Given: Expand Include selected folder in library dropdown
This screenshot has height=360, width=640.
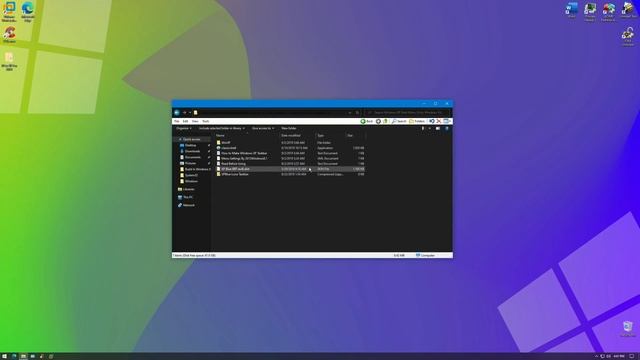Looking at the screenshot, I should 222,128.
